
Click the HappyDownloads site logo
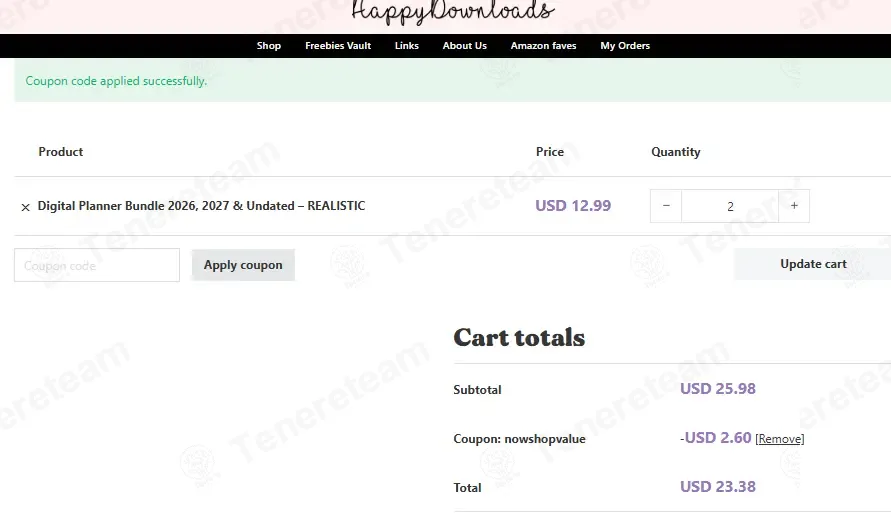tap(453, 11)
